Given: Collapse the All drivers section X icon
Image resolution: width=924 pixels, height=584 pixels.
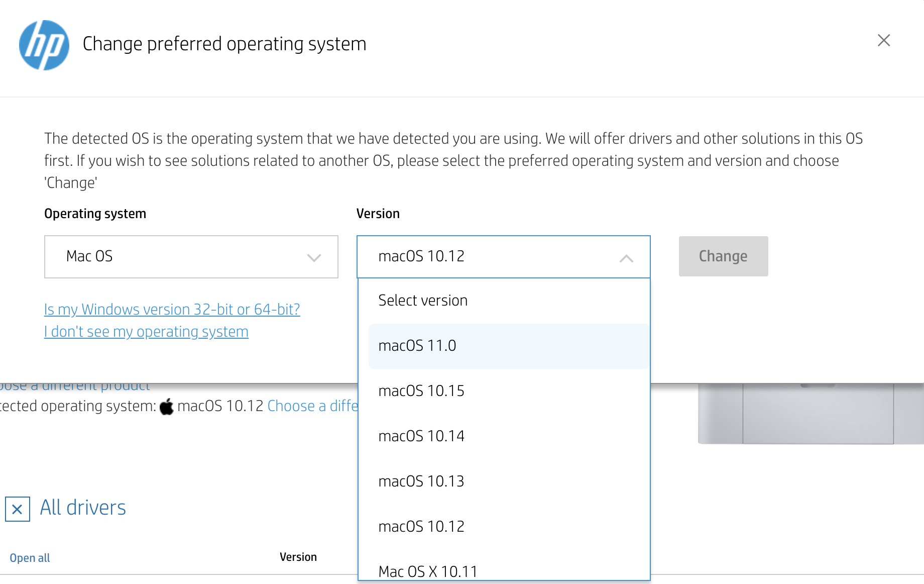Looking at the screenshot, I should click(18, 509).
